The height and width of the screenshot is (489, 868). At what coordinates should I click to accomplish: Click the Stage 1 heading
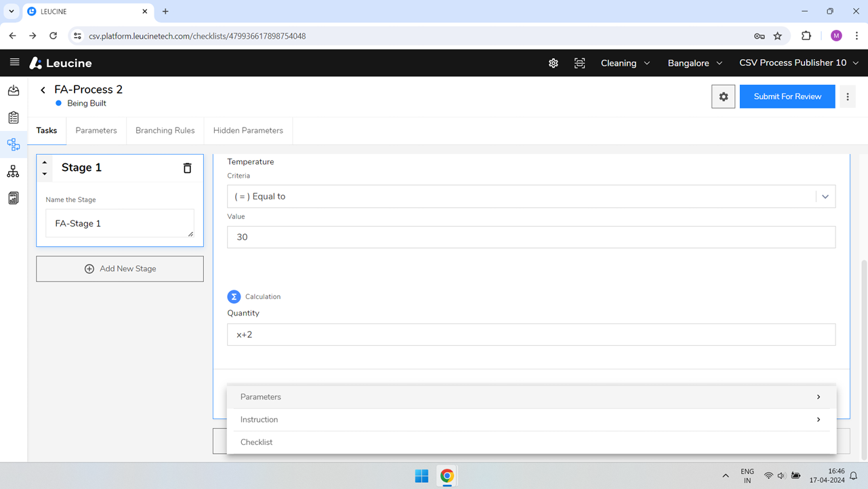pos(81,168)
